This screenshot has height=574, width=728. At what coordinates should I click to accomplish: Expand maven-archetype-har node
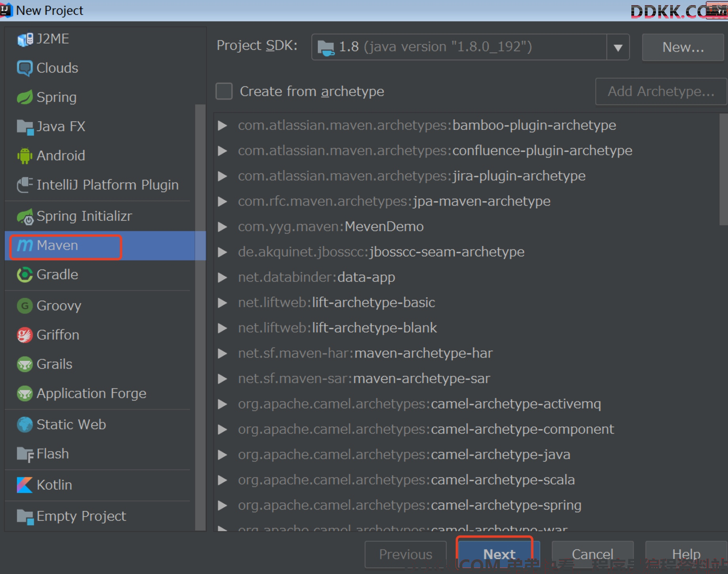coord(223,354)
